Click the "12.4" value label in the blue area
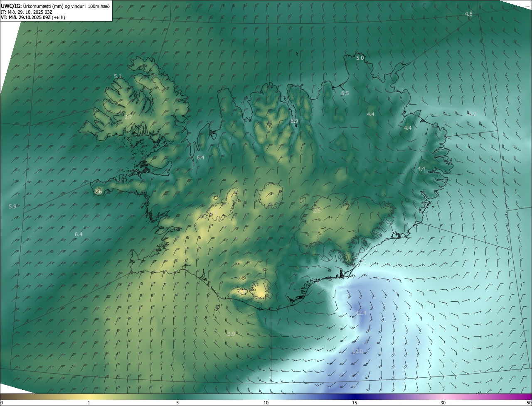The width and height of the screenshot is (532, 406). [361, 313]
